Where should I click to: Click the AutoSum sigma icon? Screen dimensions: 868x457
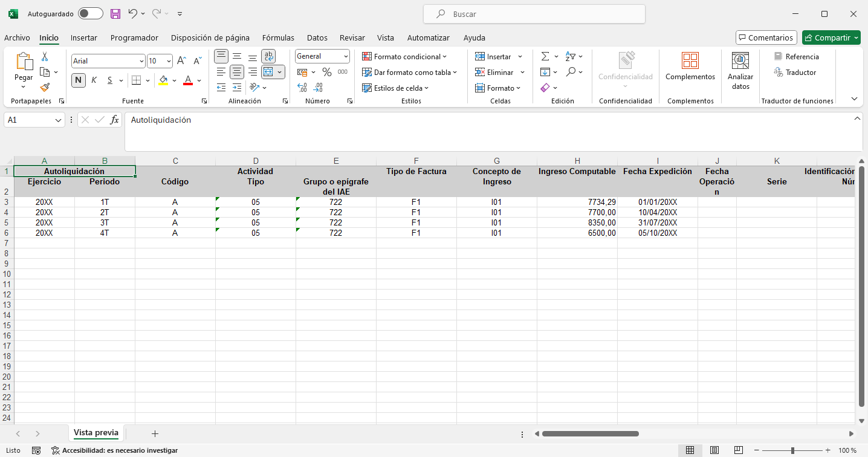tap(545, 56)
